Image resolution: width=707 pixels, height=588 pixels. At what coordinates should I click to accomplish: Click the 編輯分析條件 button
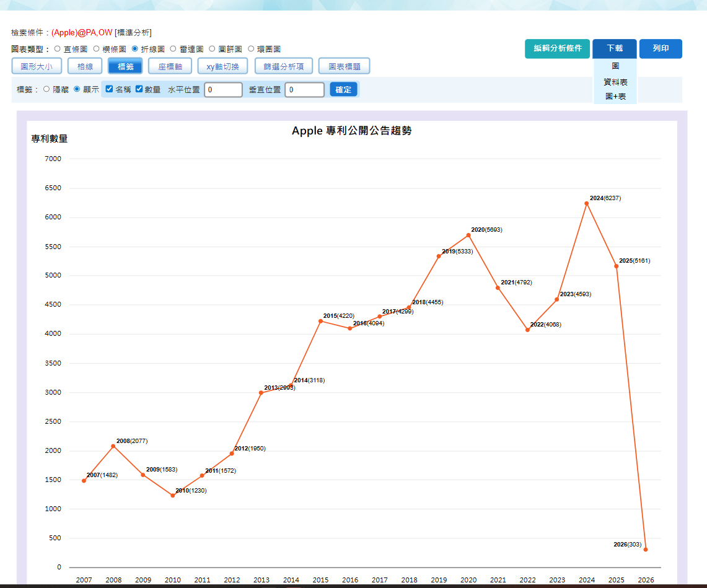point(557,48)
